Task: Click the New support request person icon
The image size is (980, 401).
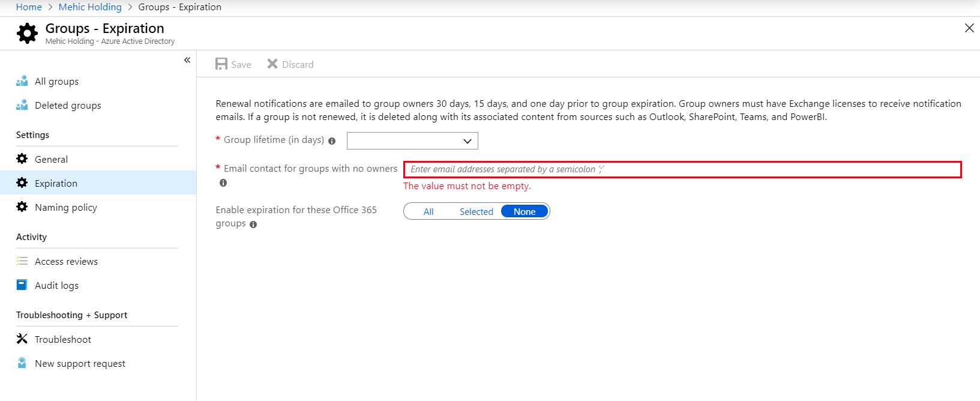Action: click(x=22, y=363)
